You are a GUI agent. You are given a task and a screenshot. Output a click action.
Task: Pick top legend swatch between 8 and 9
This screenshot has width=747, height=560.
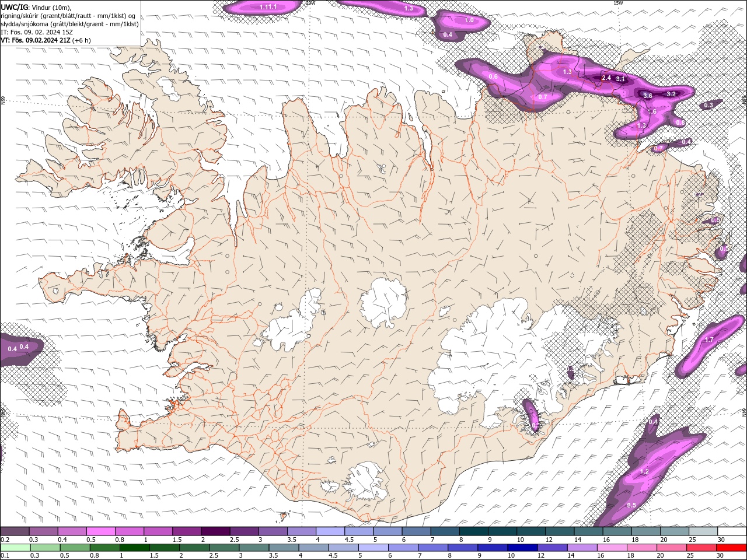474,531
